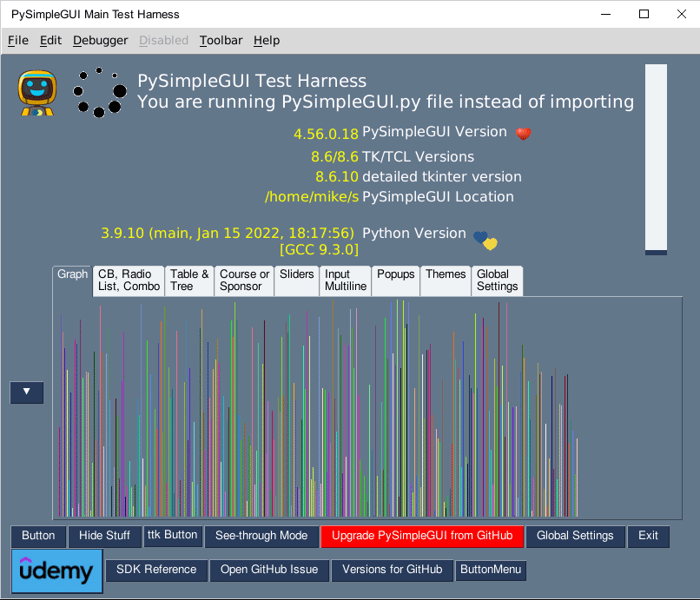Image resolution: width=700 pixels, height=600 pixels.
Task: Enable See-through Mode
Action: 261,537
